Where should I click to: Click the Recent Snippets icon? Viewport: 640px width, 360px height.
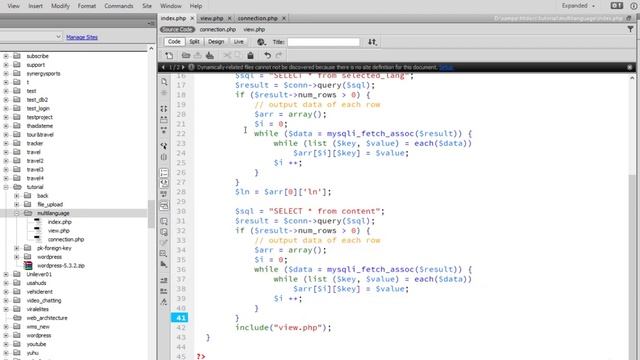[164, 253]
